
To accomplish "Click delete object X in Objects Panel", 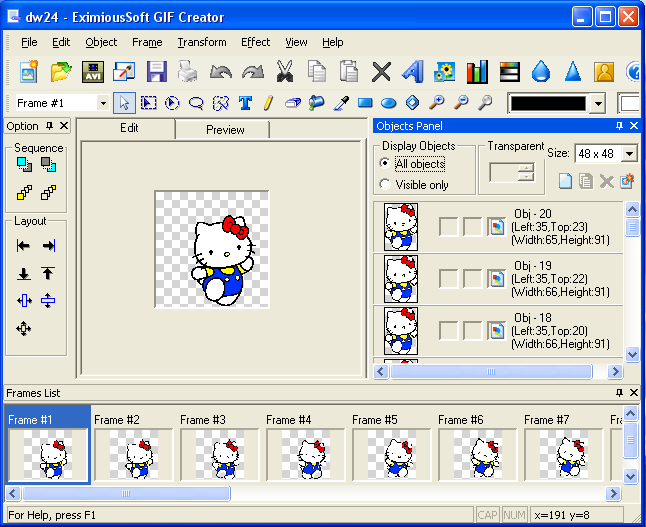I will click(x=606, y=181).
